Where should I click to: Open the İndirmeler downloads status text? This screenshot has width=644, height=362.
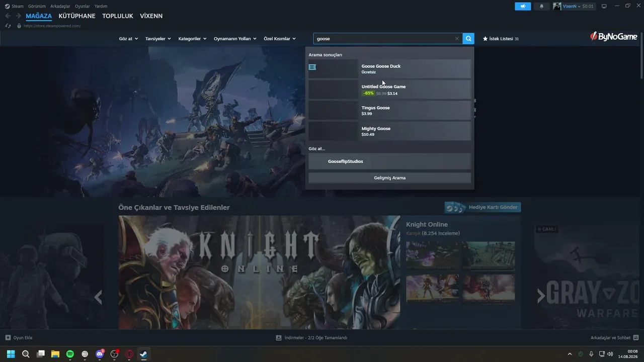click(315, 338)
